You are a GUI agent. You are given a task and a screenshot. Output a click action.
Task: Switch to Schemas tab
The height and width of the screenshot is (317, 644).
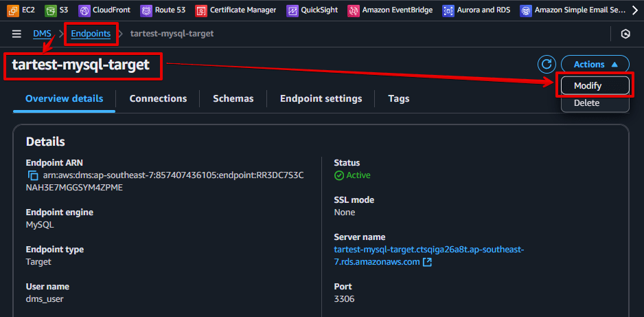click(x=233, y=99)
